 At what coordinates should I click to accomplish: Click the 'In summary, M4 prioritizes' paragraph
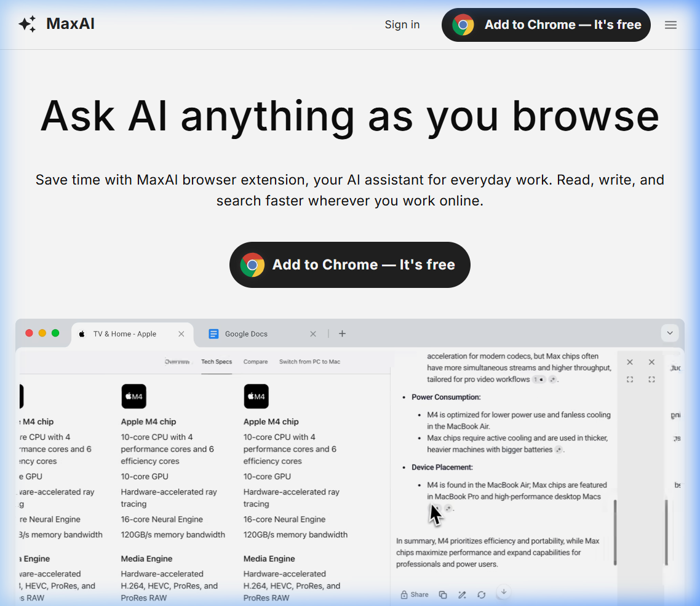[x=498, y=552]
